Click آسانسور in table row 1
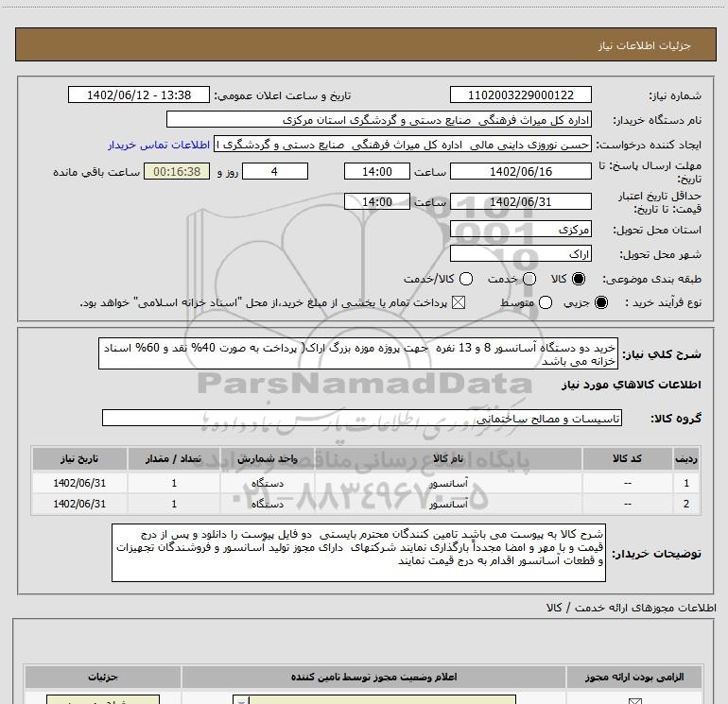This screenshot has width=728, height=704. 448,483
